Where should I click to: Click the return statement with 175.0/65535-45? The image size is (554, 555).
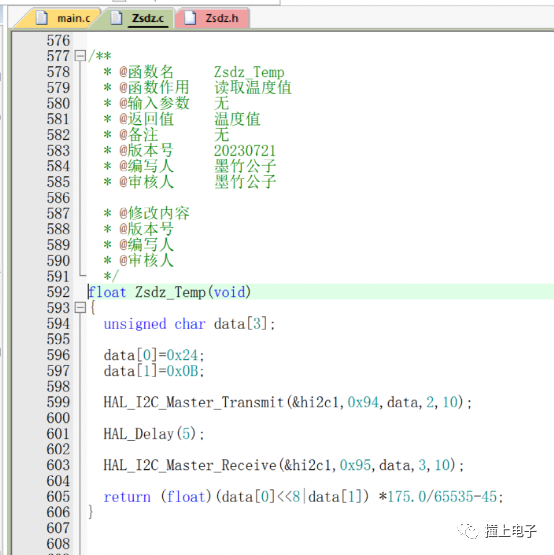point(303,497)
